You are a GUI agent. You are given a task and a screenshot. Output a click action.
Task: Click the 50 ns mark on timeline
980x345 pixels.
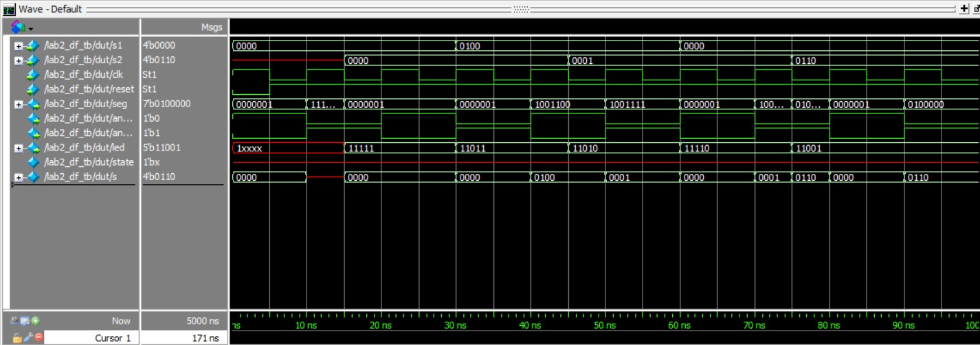(x=603, y=324)
